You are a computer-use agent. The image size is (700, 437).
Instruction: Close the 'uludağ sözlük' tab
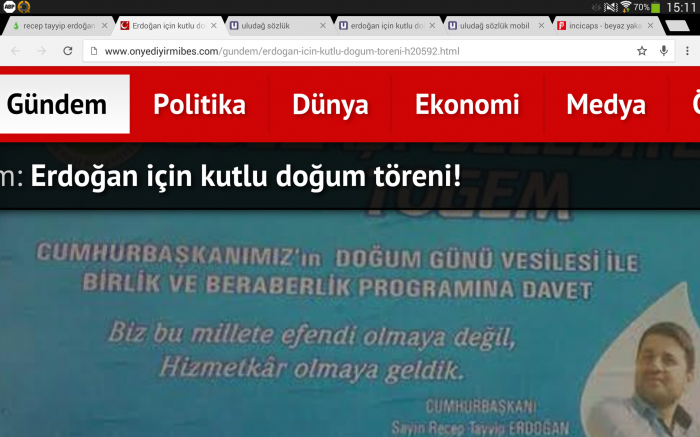tap(323, 25)
